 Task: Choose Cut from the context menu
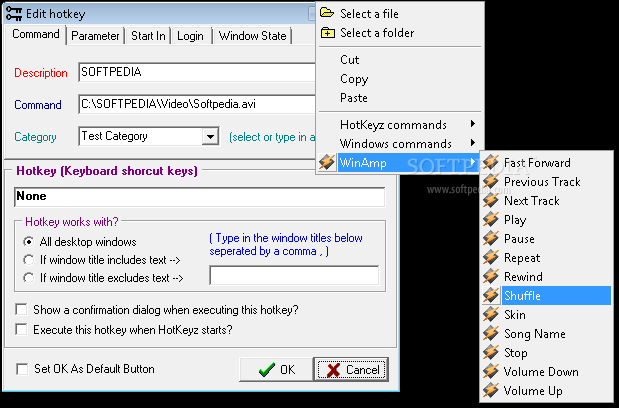click(400, 60)
